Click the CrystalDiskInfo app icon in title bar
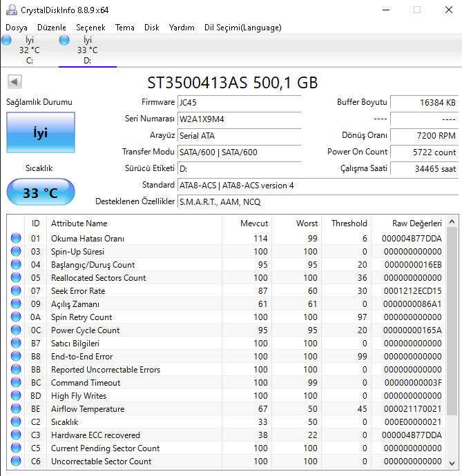The height and width of the screenshot is (476, 462). [x=11, y=10]
